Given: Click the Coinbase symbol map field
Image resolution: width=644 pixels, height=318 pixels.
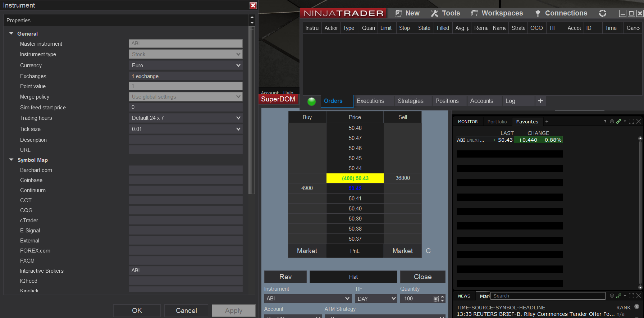Looking at the screenshot, I should pos(186,180).
